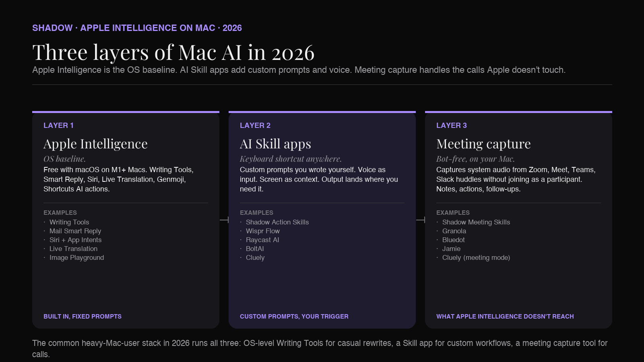Select the 'Granola' example item
644x362 pixels.
point(454,231)
